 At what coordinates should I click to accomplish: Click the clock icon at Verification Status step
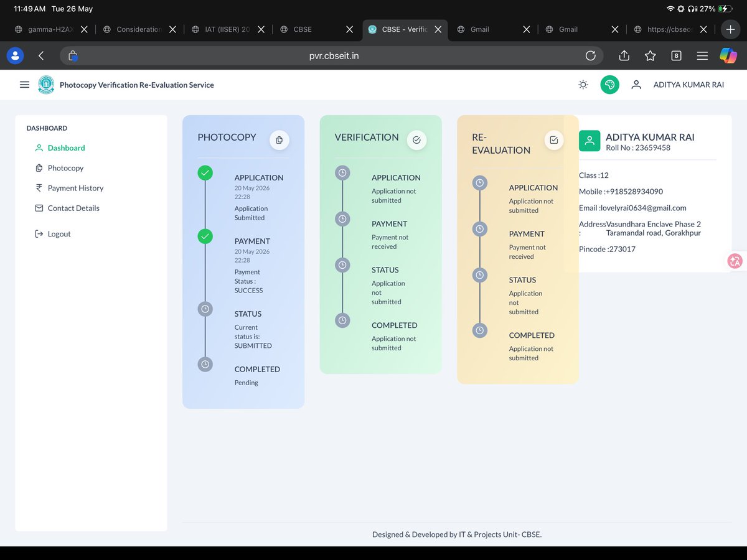(x=342, y=265)
